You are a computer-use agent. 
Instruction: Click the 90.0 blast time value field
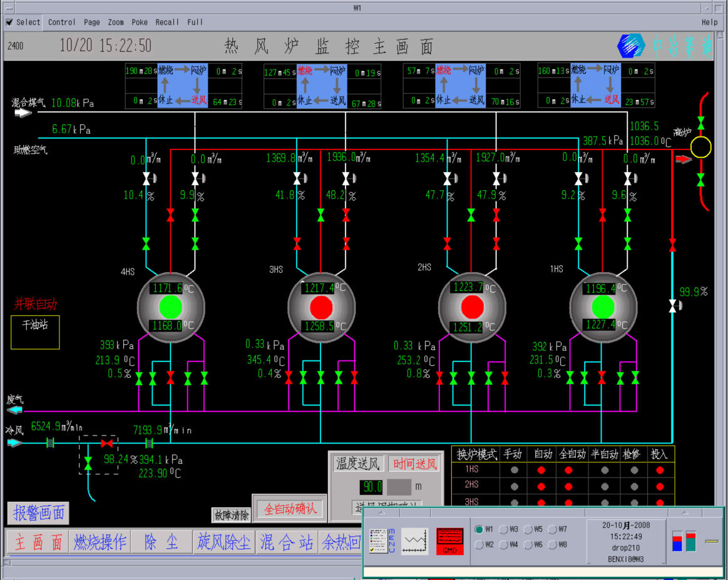(371, 487)
